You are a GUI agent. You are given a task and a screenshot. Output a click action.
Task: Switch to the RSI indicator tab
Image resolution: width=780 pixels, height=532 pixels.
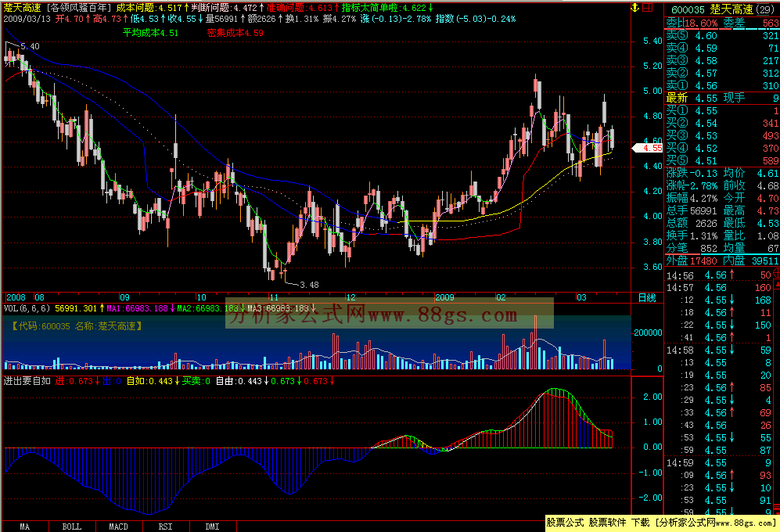click(x=166, y=527)
